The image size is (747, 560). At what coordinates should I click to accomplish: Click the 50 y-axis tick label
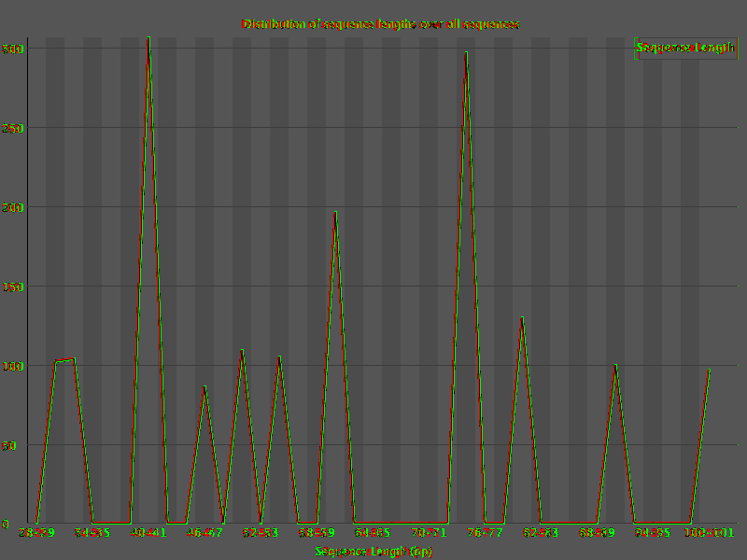click(x=8, y=446)
